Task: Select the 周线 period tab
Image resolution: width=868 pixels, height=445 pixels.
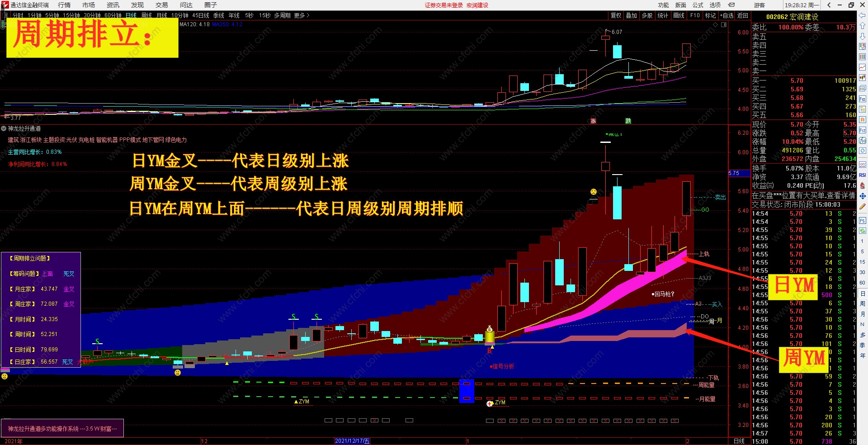Action: 146,15
